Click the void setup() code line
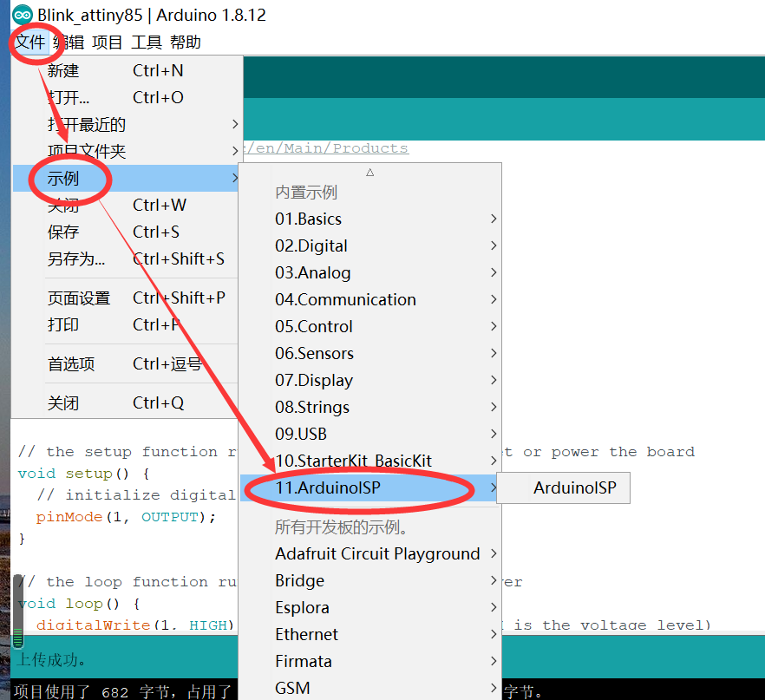 (x=83, y=474)
